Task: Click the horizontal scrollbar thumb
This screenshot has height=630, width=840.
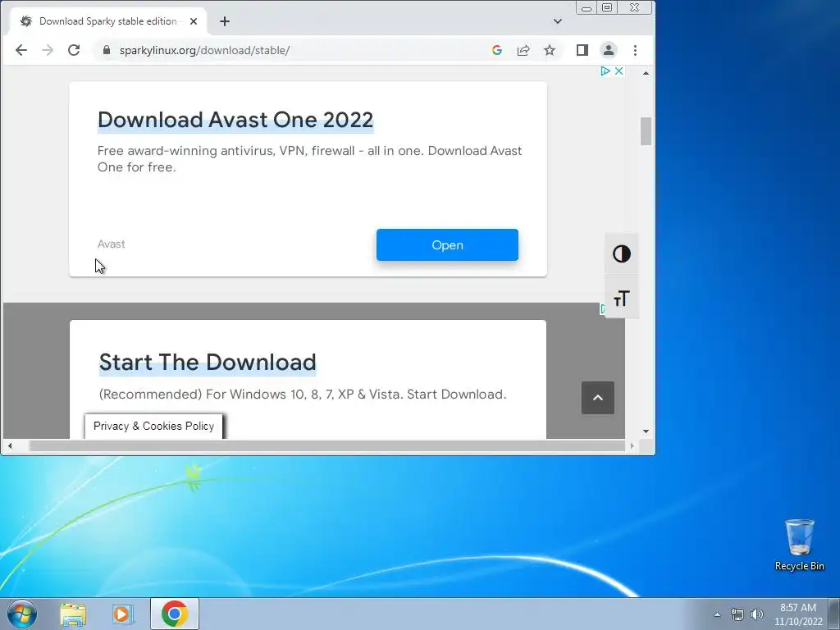Action: pos(326,445)
